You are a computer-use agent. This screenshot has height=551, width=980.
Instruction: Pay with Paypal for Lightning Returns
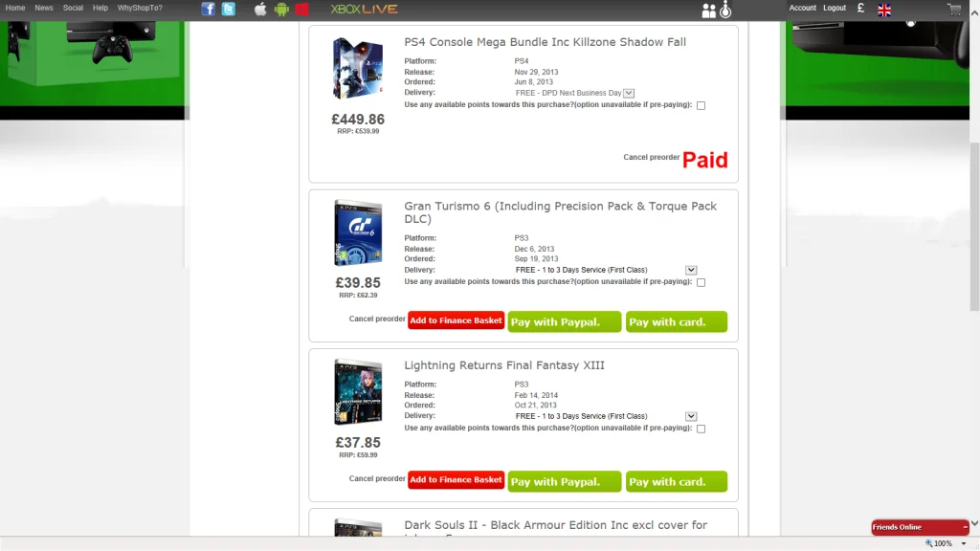click(565, 482)
